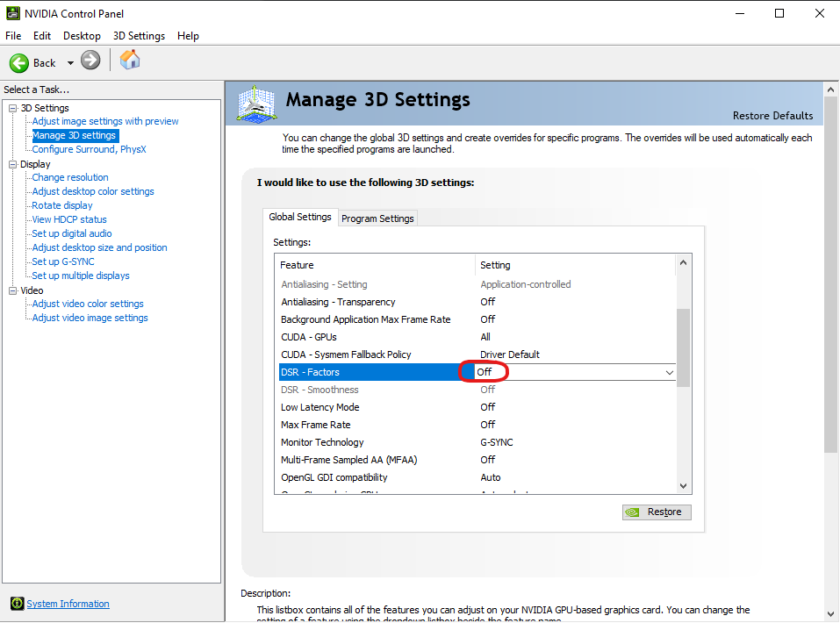Select the Max Frame Rate row

[477, 425]
